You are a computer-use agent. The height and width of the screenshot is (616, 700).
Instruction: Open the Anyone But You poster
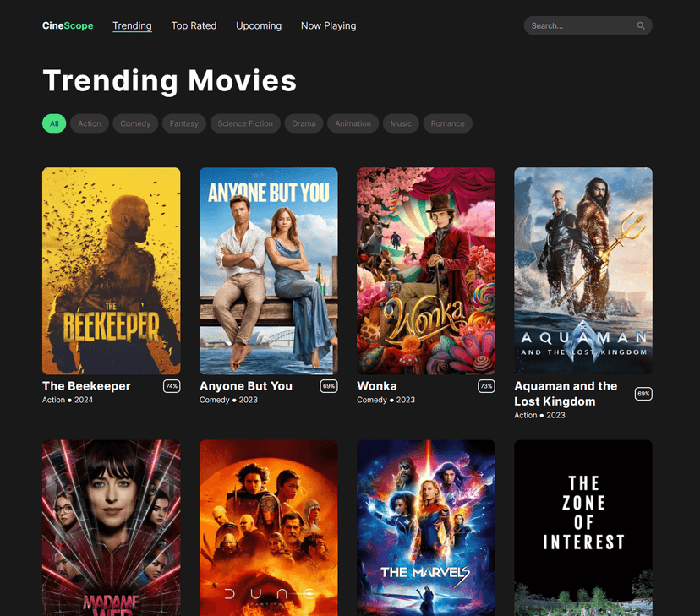tap(269, 270)
